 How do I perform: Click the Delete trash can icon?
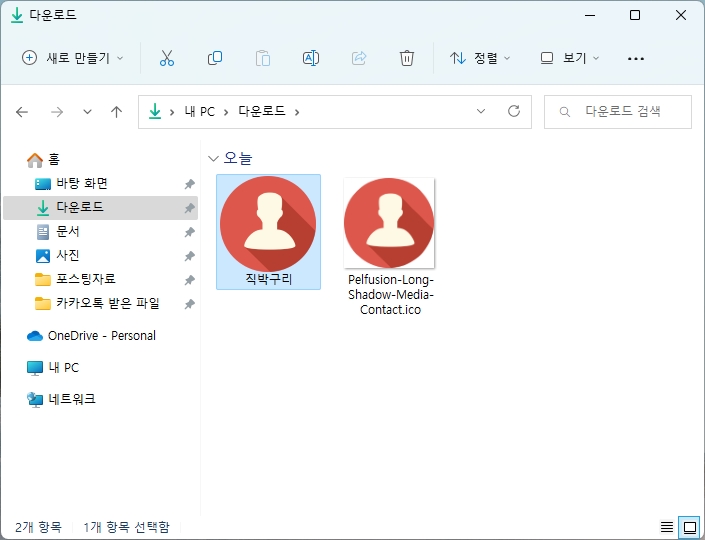click(406, 58)
